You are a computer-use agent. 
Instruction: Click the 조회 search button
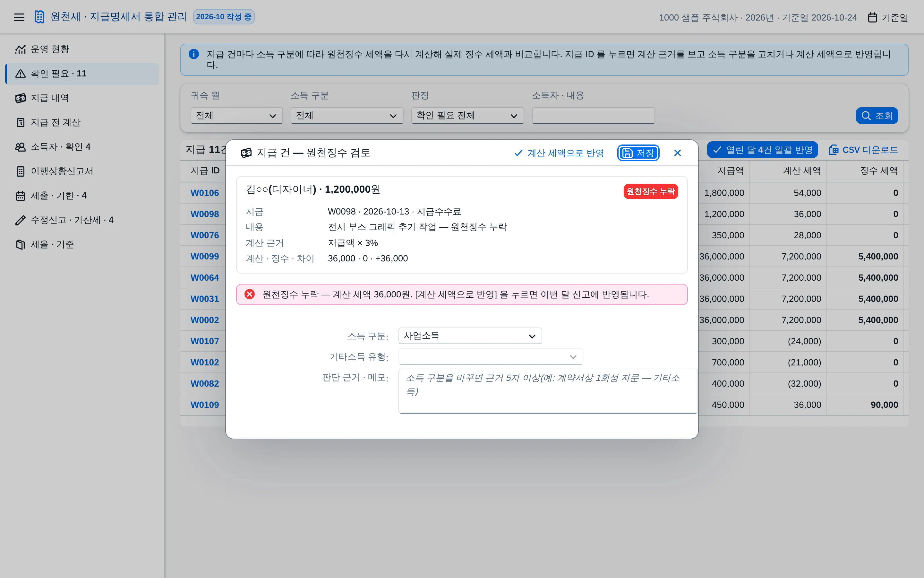click(x=877, y=116)
